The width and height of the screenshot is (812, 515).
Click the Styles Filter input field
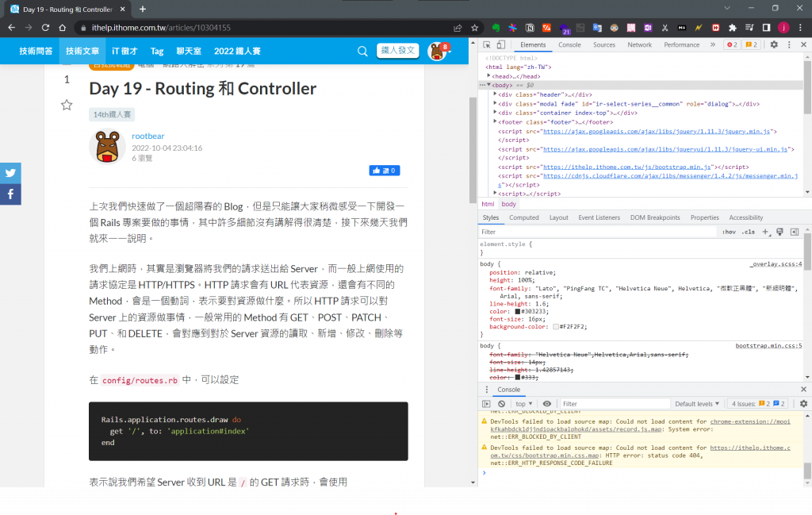click(598, 233)
